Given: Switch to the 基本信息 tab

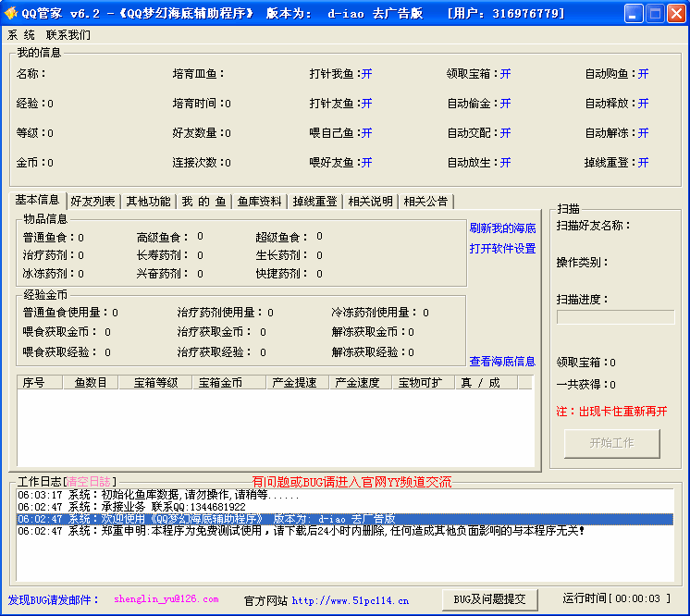Looking at the screenshot, I should coord(37,200).
